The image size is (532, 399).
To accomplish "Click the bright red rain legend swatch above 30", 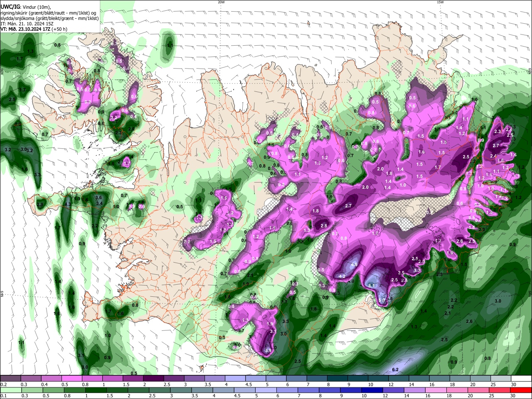I will [x=521, y=390].
